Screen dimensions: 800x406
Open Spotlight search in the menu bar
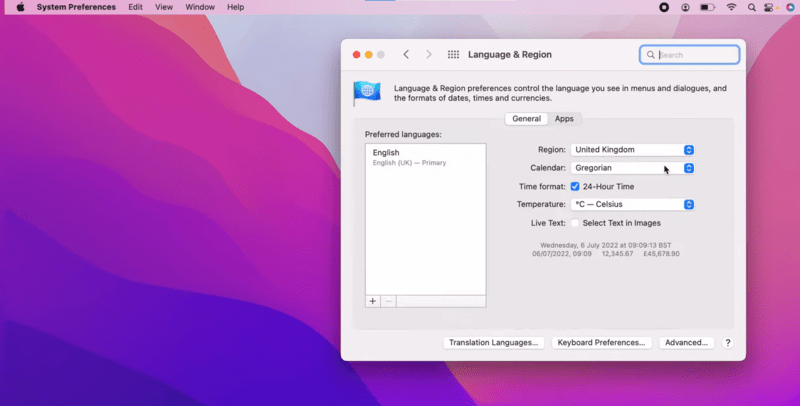[752, 7]
